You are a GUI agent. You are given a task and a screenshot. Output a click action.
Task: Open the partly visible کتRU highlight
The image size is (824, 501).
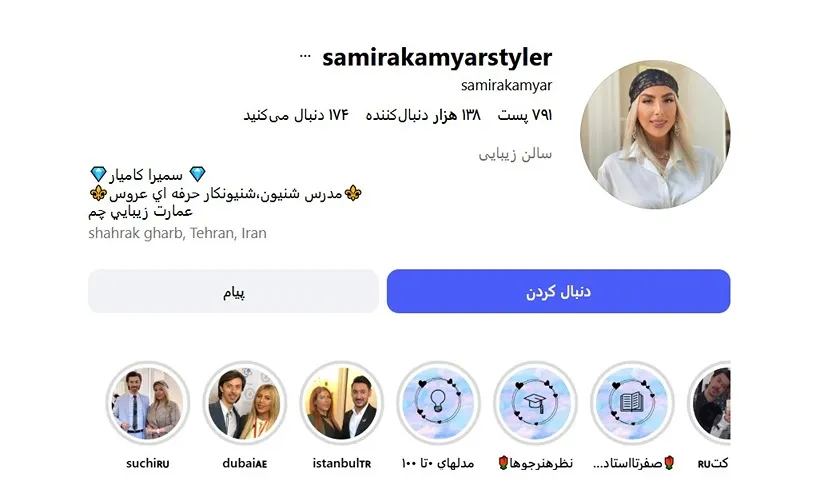[709, 403]
